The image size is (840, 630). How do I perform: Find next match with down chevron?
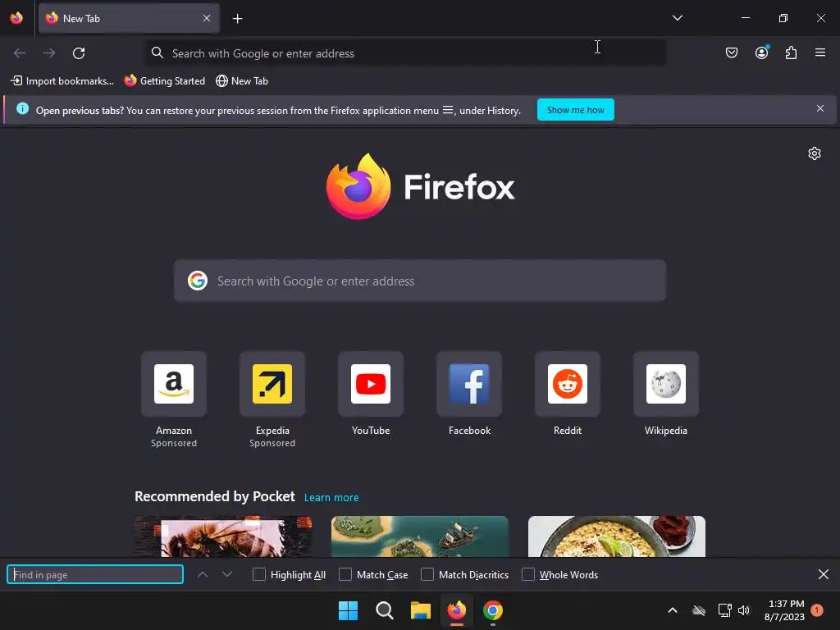(x=227, y=575)
